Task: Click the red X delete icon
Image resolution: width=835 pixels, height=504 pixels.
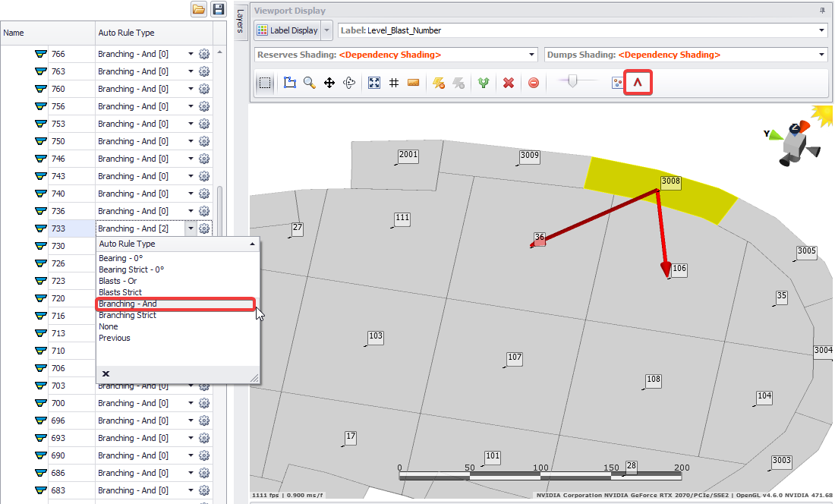Action: (x=509, y=83)
